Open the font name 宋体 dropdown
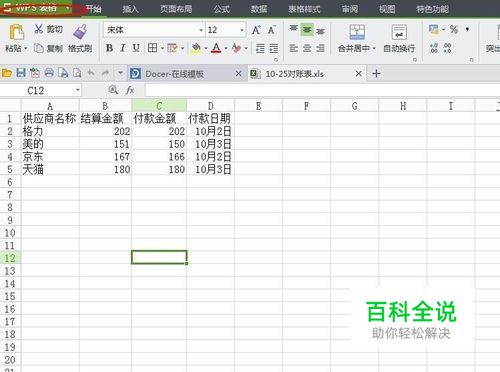This screenshot has height=372, width=500. (x=201, y=30)
